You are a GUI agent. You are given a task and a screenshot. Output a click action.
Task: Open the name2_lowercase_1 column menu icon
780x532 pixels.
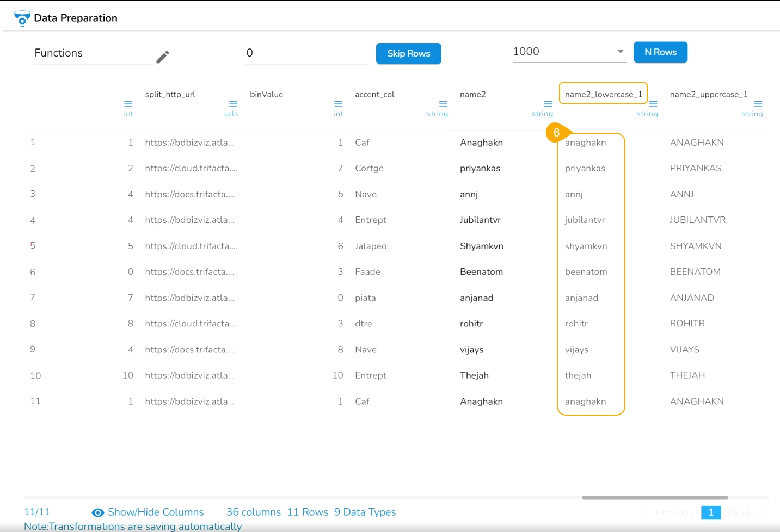pos(653,104)
